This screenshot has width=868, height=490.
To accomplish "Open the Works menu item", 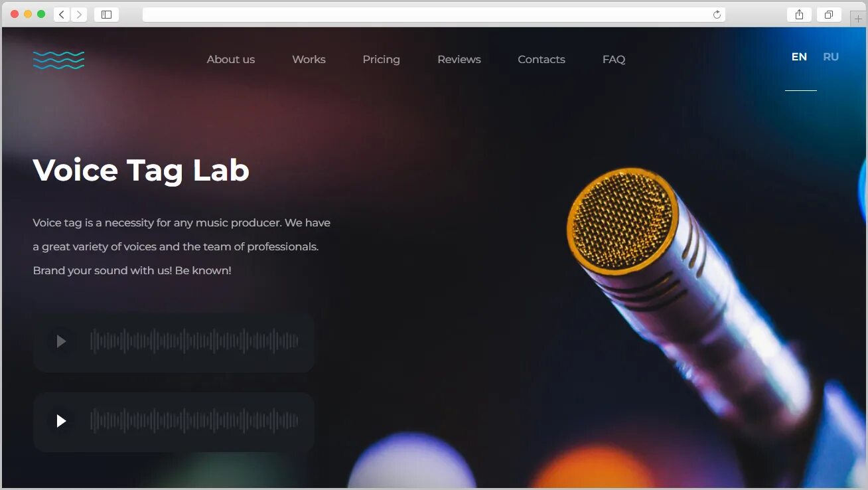I will (x=309, y=60).
